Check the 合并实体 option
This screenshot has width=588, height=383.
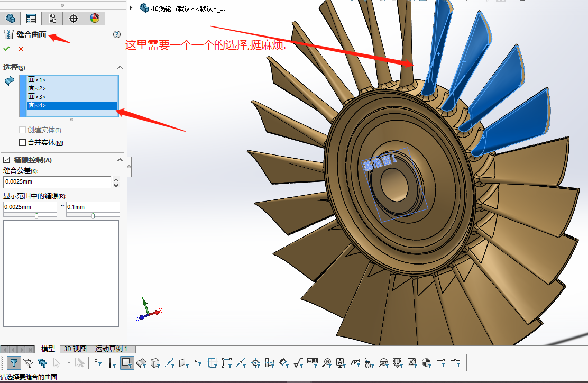22,142
